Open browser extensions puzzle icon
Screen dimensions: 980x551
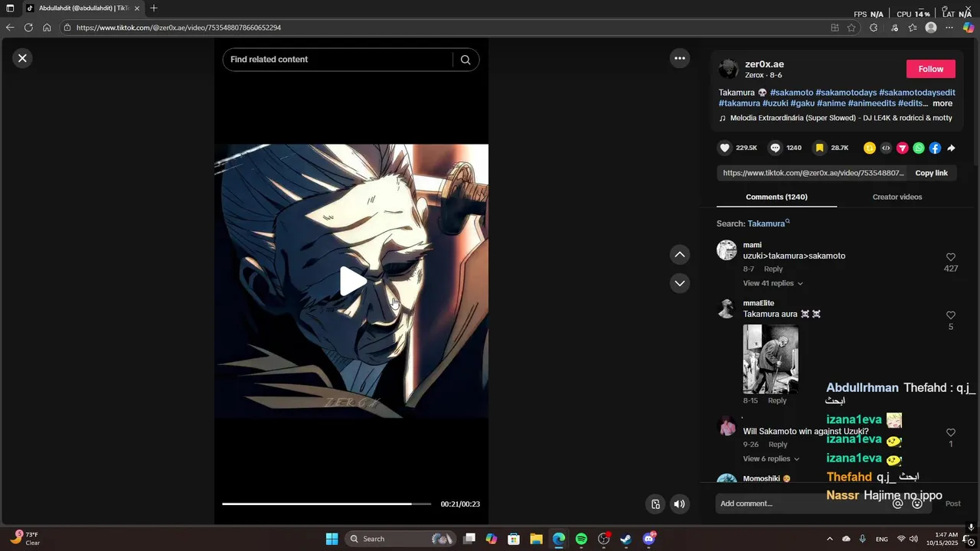click(x=874, y=28)
